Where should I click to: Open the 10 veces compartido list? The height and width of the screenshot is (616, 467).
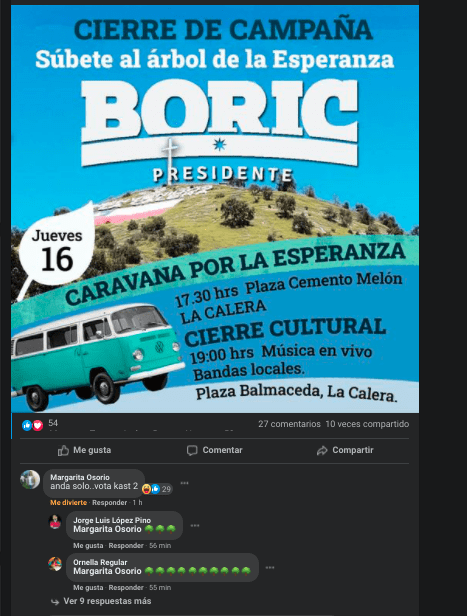tap(367, 424)
